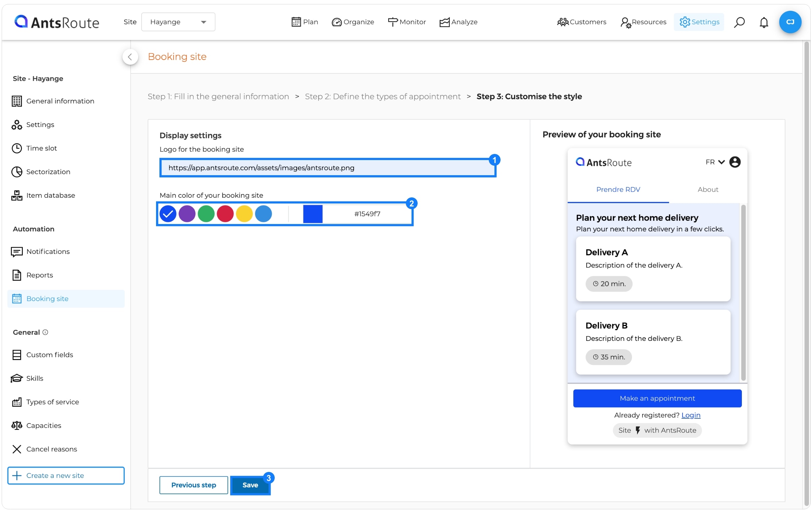
Task: Click the logo URL input field
Action: click(x=328, y=168)
